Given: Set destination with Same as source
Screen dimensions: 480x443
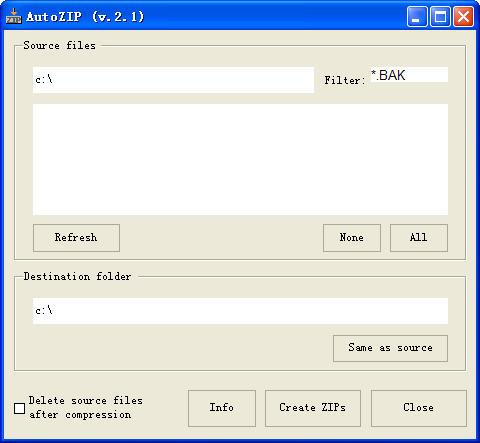Looking at the screenshot, I should 390,348.
